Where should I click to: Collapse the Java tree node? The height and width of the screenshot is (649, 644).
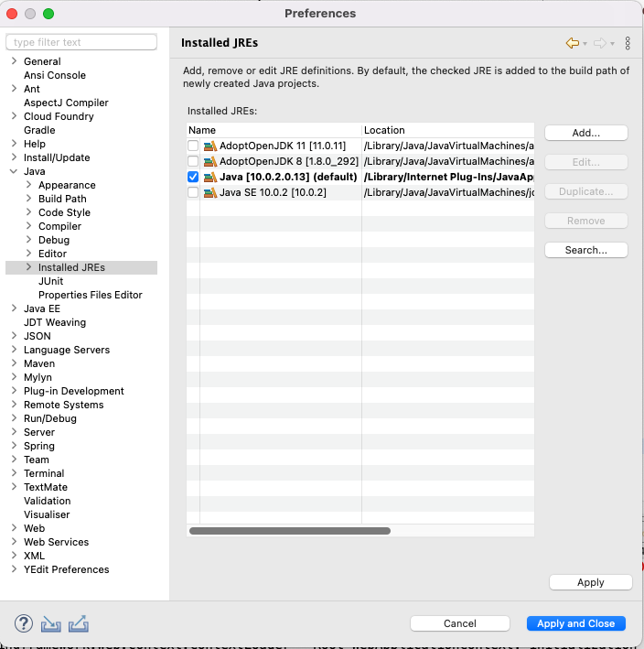click(x=14, y=171)
